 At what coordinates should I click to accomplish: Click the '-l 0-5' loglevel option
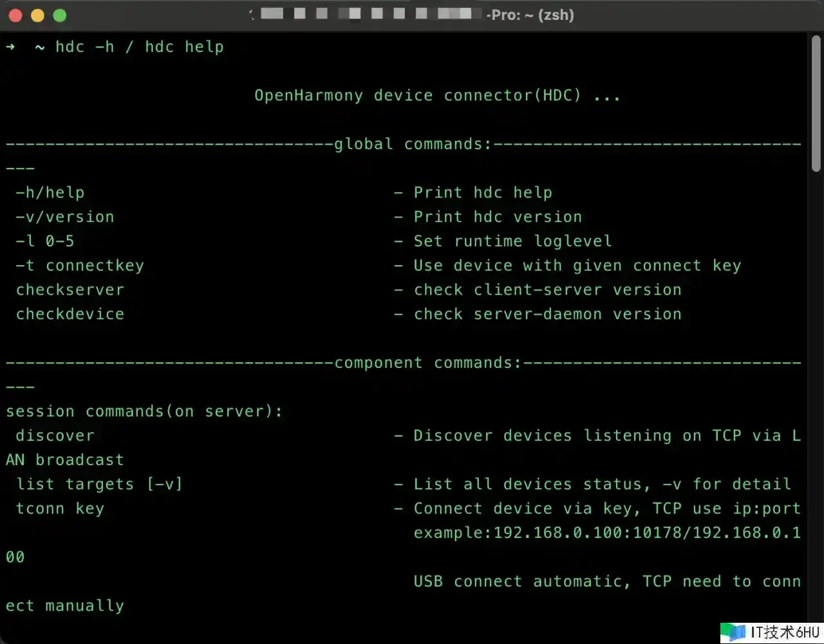(45, 241)
